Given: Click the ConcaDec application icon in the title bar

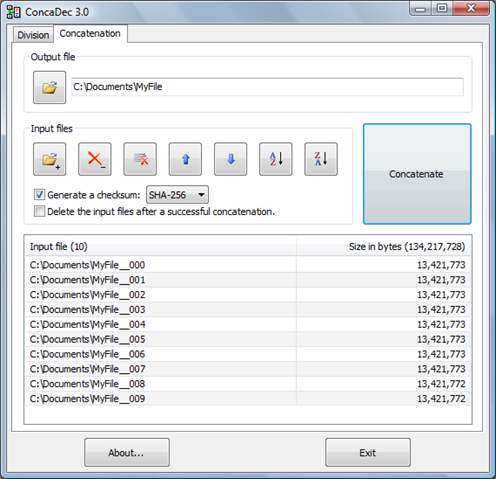Looking at the screenshot, I should [14, 12].
